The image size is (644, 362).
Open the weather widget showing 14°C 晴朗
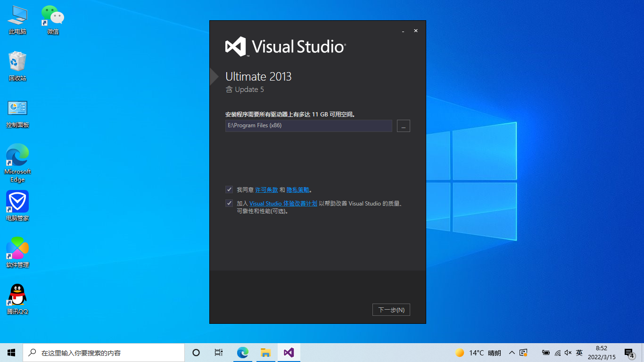[x=478, y=353]
